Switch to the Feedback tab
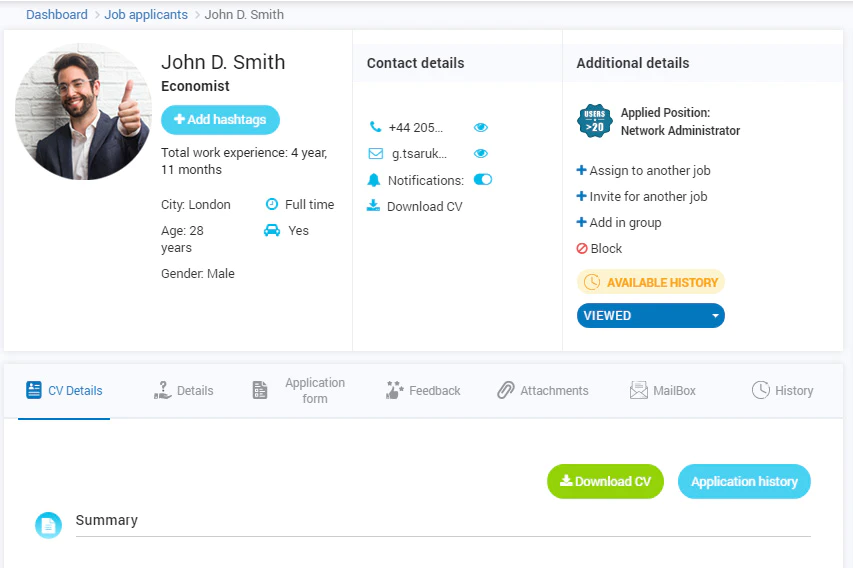This screenshot has width=853, height=568. coord(423,391)
